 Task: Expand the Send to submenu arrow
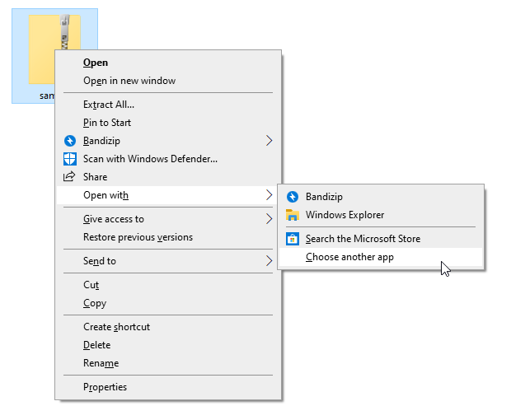click(x=269, y=261)
